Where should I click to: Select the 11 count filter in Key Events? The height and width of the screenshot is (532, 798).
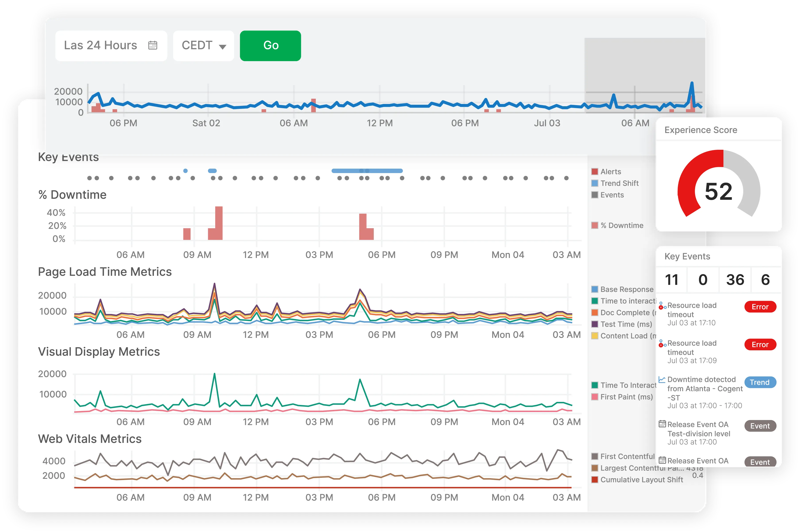(x=672, y=279)
